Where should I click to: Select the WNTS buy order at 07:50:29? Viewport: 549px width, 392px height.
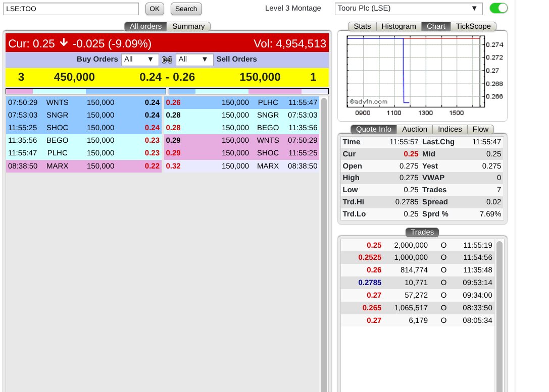pos(84,102)
